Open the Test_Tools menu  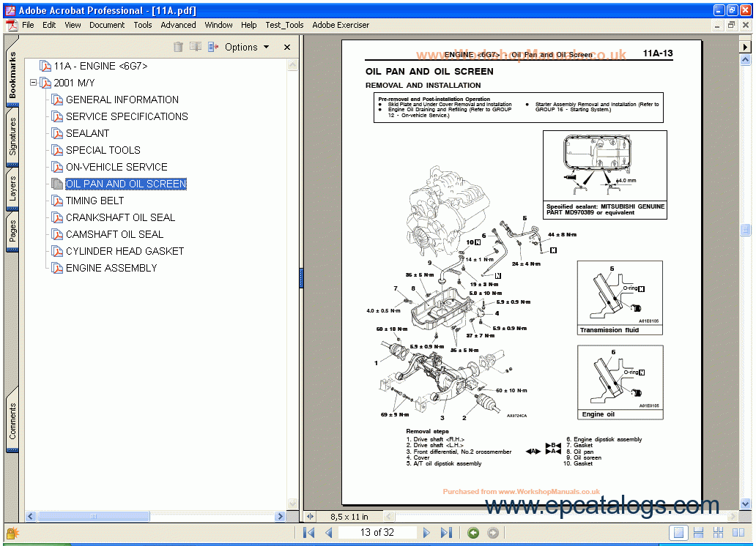pyautogui.click(x=284, y=25)
